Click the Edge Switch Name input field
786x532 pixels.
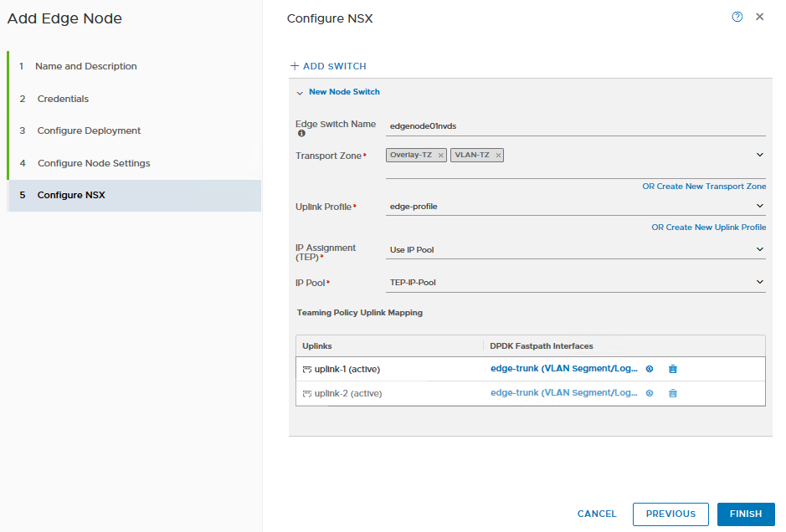[x=574, y=126]
